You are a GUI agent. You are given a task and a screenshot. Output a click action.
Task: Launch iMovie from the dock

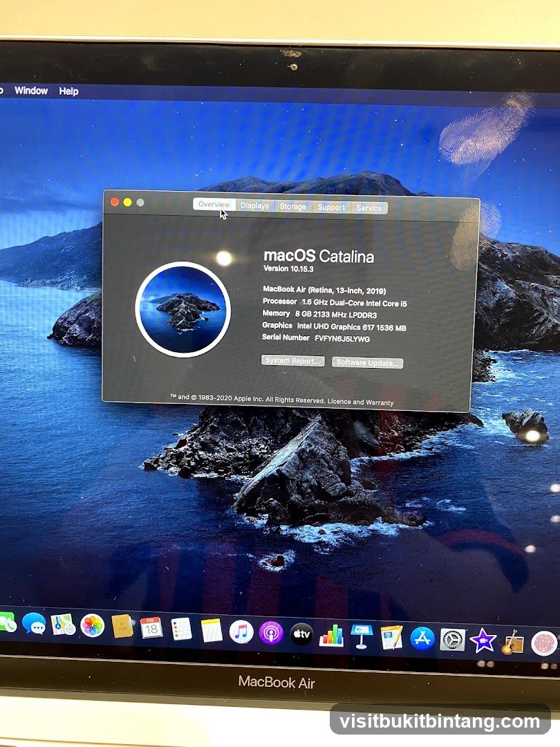click(x=483, y=640)
